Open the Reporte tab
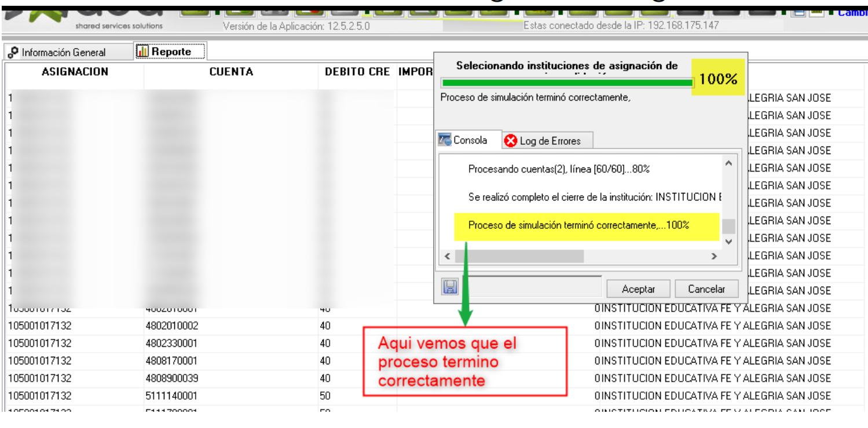868x428 pixels. click(x=171, y=52)
